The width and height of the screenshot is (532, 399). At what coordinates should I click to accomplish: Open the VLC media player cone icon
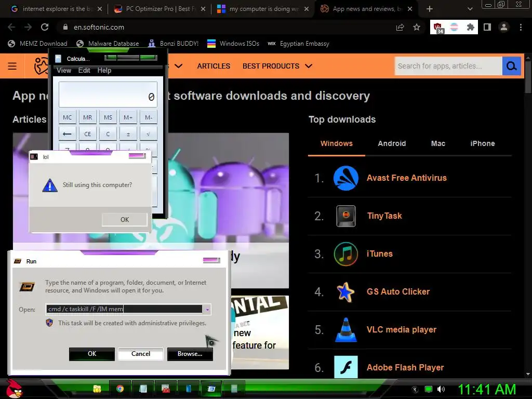(345, 329)
